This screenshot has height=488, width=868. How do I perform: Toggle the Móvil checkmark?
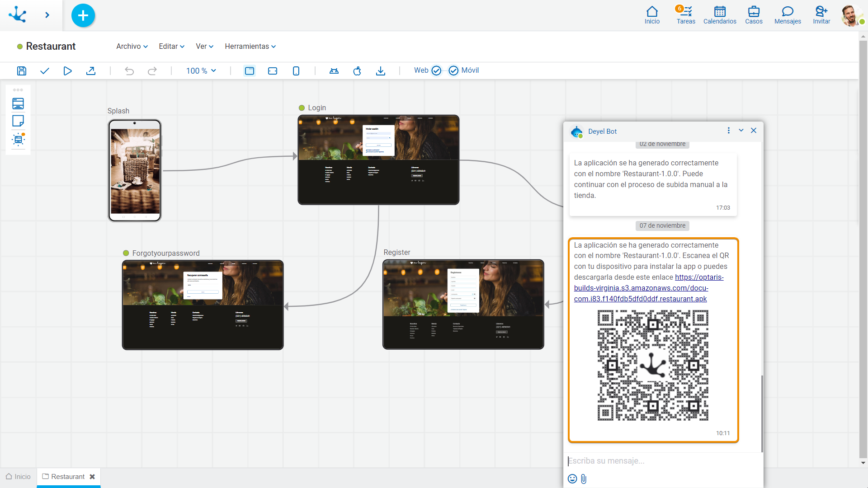click(x=453, y=70)
